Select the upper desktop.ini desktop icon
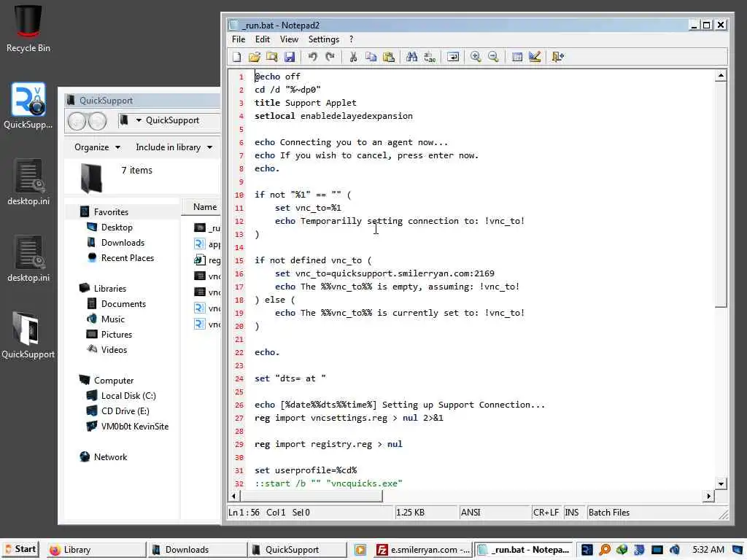 pyautogui.click(x=28, y=182)
